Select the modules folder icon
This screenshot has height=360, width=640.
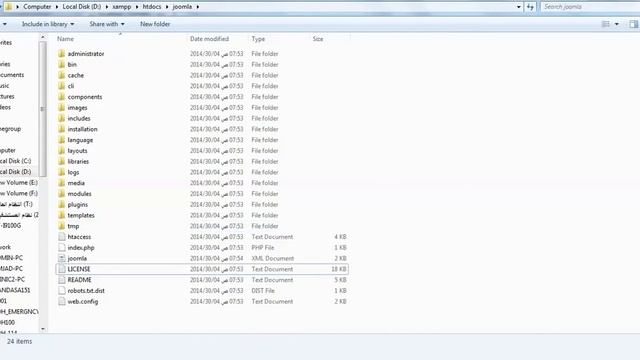tap(62, 194)
